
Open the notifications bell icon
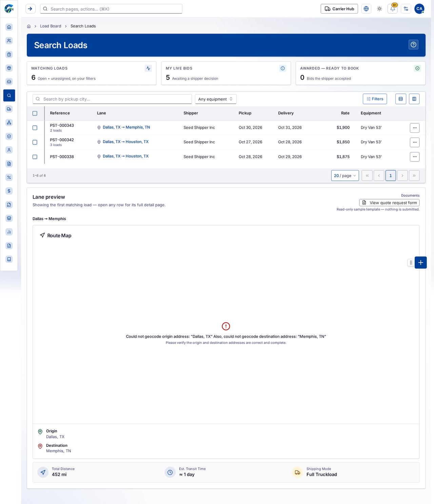[x=393, y=9]
